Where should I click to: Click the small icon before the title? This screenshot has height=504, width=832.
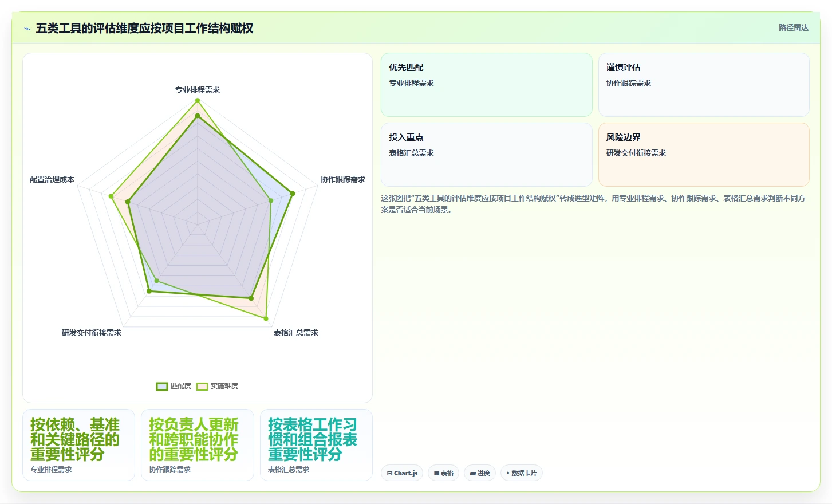27,29
